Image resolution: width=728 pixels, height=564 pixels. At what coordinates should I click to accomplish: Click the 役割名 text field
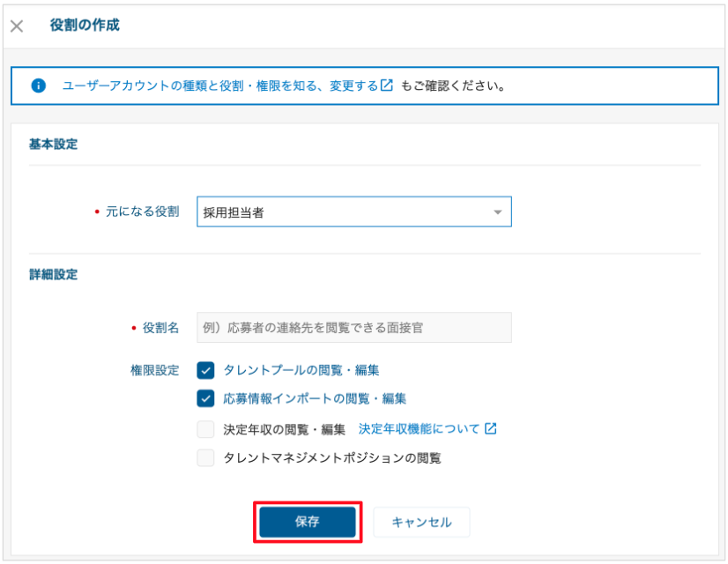pyautogui.click(x=354, y=328)
